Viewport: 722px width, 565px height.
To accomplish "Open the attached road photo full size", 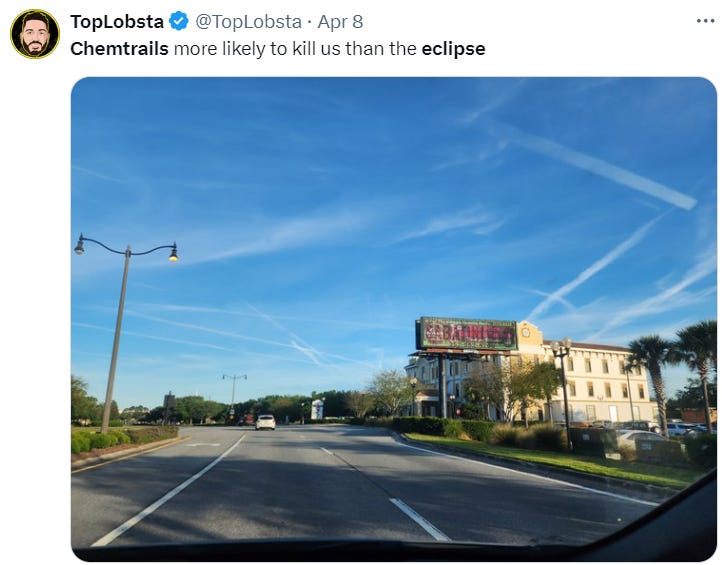I will [x=394, y=319].
